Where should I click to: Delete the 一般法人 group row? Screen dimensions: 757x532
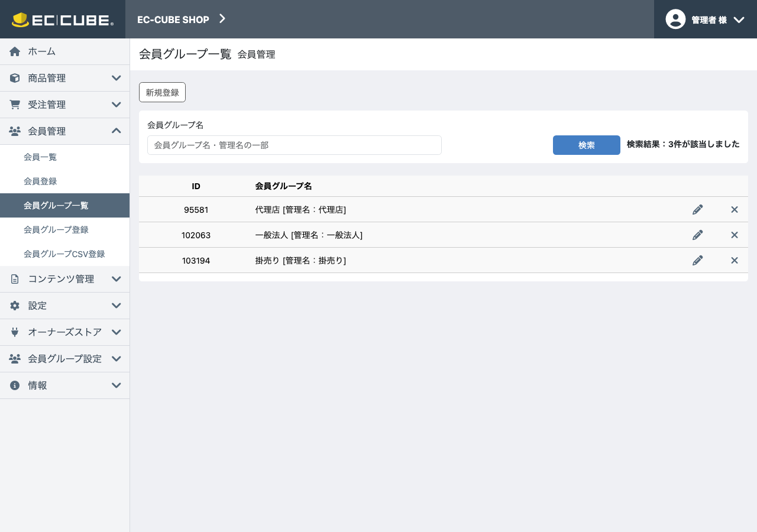tap(735, 235)
